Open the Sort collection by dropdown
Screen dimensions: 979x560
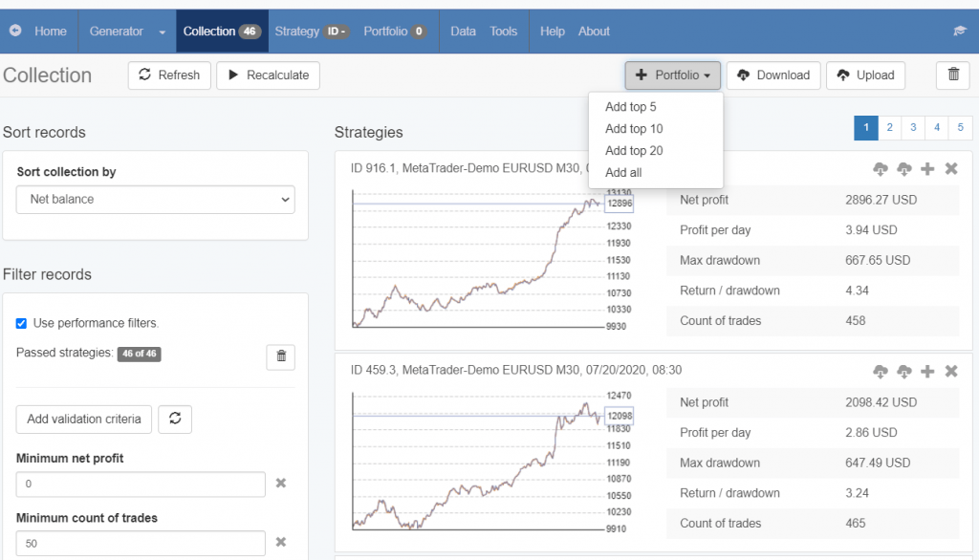click(x=156, y=200)
